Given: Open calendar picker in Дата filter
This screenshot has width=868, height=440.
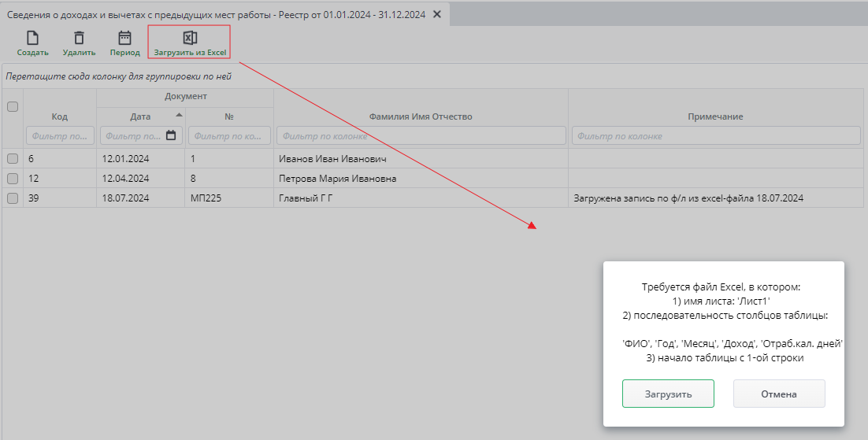Looking at the screenshot, I should pyautogui.click(x=171, y=135).
